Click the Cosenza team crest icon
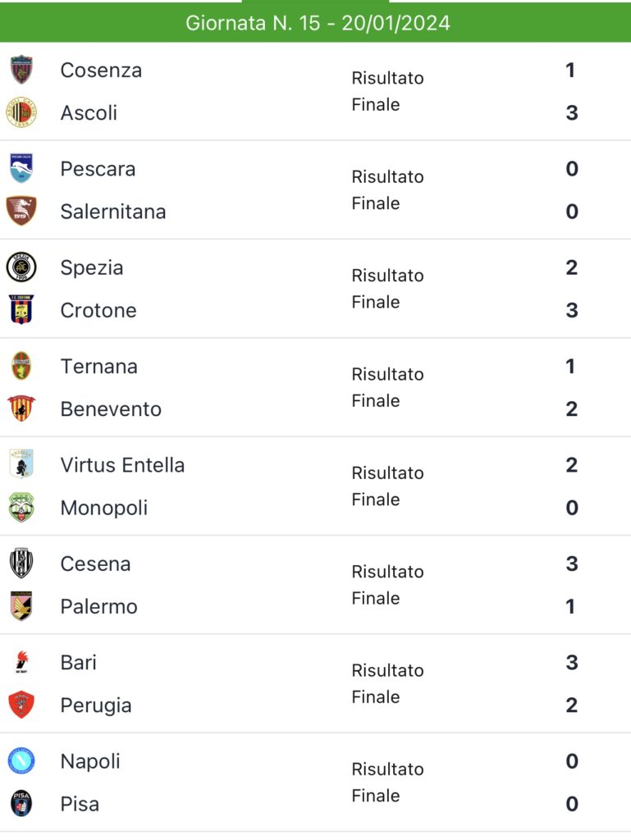Image resolution: width=631 pixels, height=840 pixels. pos(21,70)
